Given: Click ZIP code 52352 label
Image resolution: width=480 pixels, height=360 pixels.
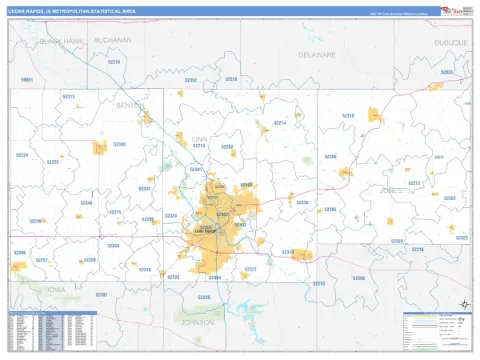Looking at the screenshot, I should click(x=191, y=80).
